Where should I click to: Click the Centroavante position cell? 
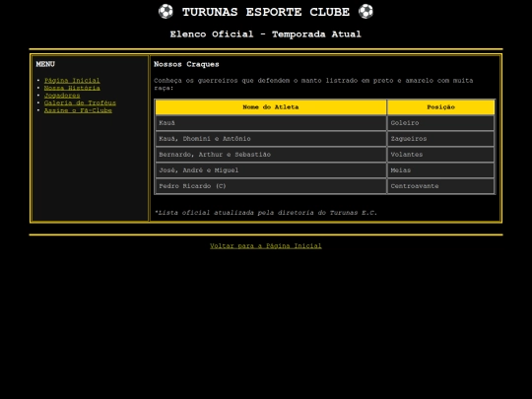coord(440,186)
